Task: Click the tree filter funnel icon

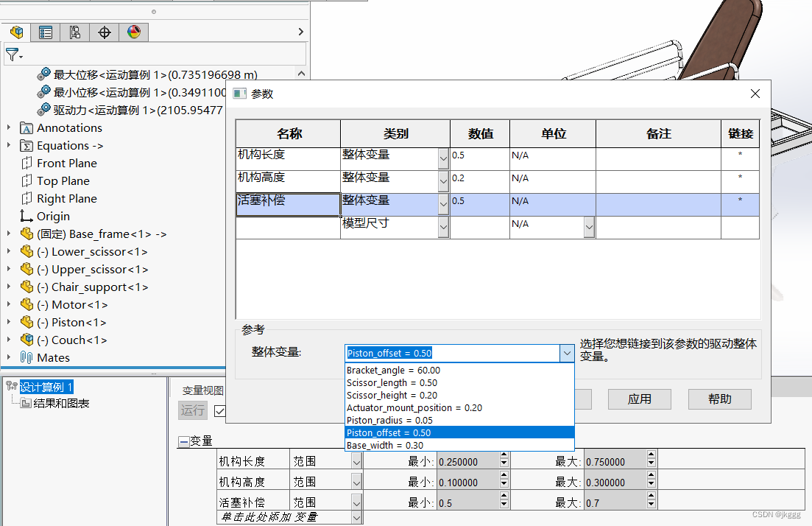Action: [13, 54]
